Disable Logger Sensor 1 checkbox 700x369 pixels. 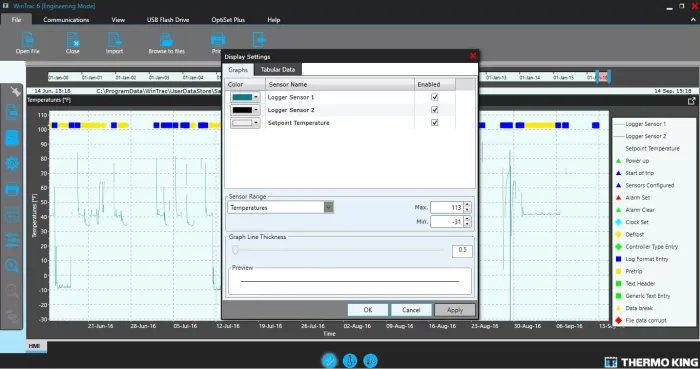tap(434, 97)
